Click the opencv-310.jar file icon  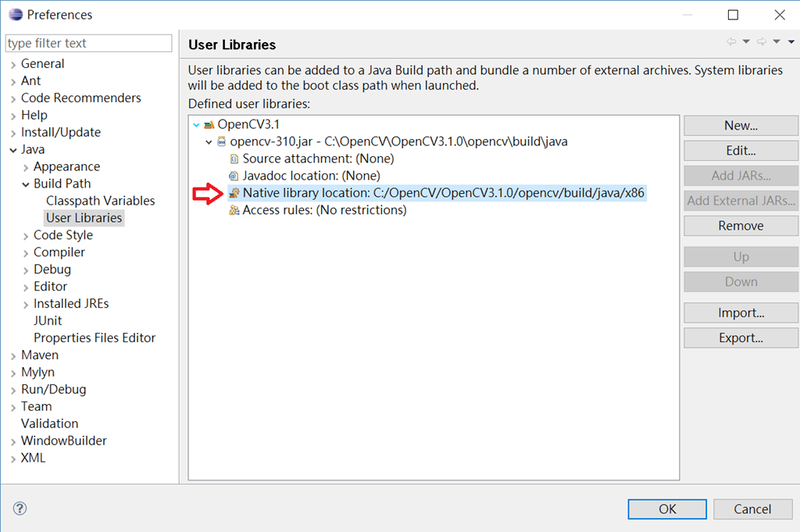click(221, 142)
